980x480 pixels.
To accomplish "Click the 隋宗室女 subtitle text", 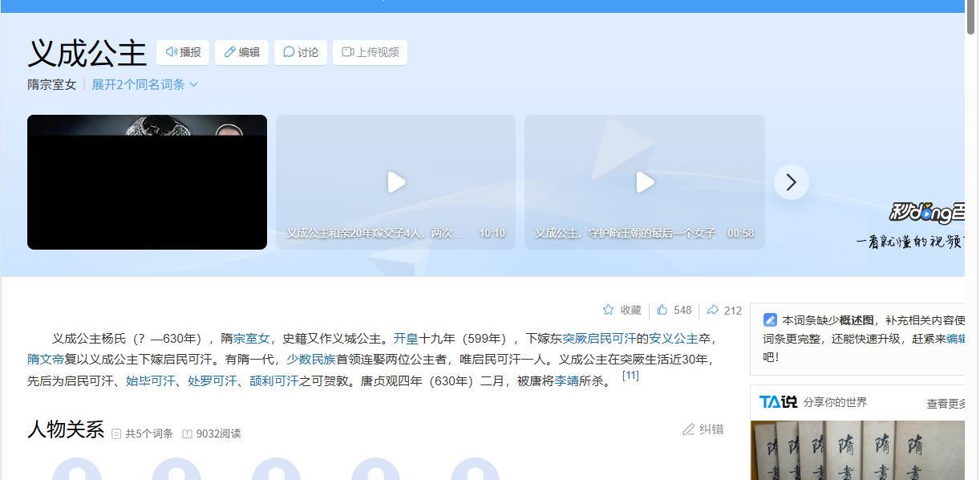I will 52,84.
